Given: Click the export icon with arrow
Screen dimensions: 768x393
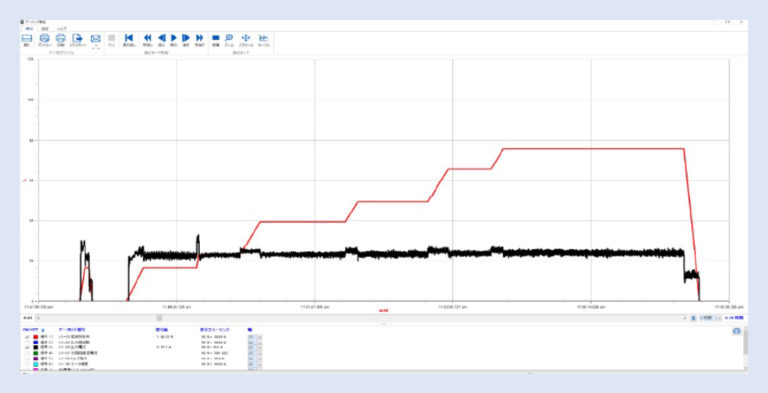Looking at the screenshot, I should coord(77,38).
